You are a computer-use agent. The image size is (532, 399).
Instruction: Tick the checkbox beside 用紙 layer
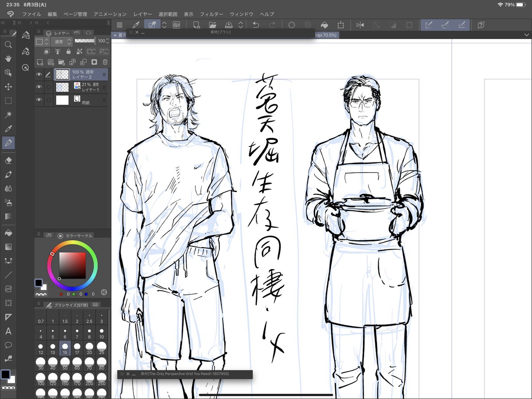[48, 100]
